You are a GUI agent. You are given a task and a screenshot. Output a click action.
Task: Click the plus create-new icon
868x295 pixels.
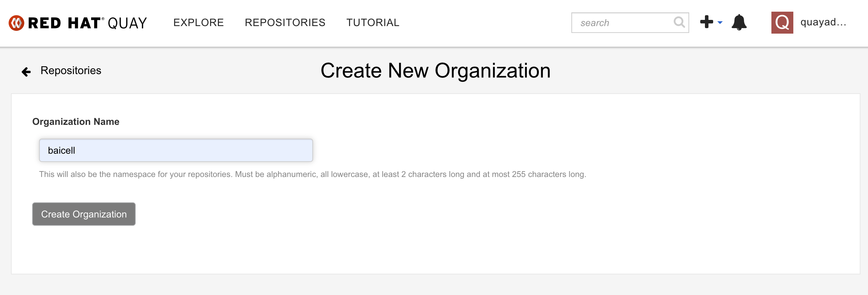(x=706, y=22)
